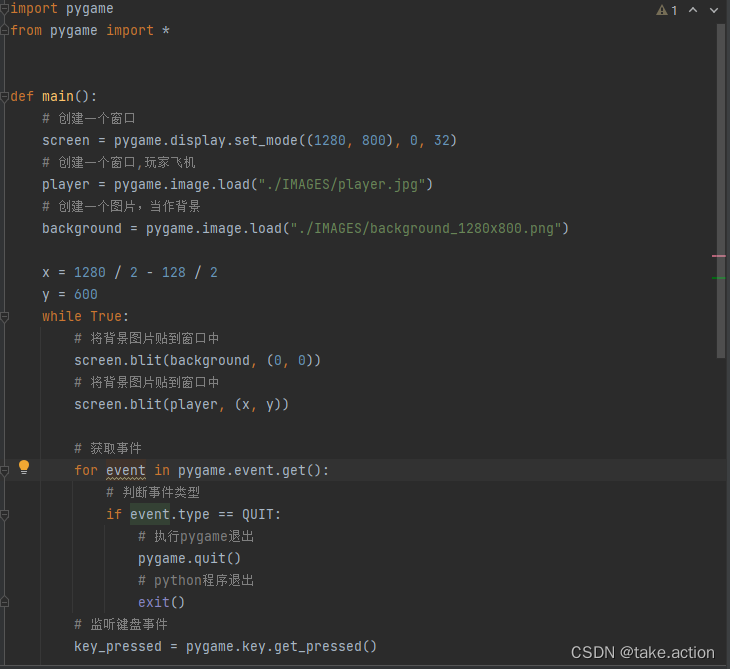Click the value 600 in y assignment
The height and width of the screenshot is (669, 730).
[86, 294]
